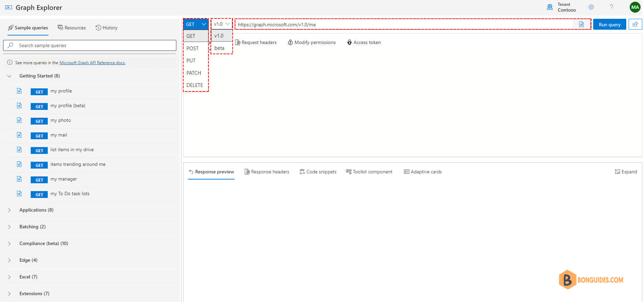Click the info icon near See more queries
644x302 pixels.
10,62
